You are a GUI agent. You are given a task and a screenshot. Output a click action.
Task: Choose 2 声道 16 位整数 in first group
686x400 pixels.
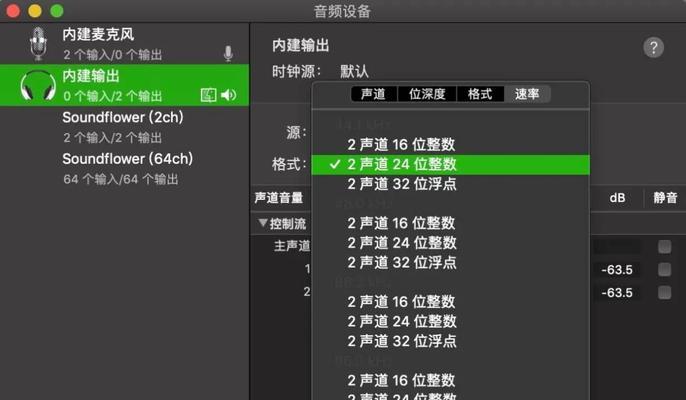[x=451, y=144]
